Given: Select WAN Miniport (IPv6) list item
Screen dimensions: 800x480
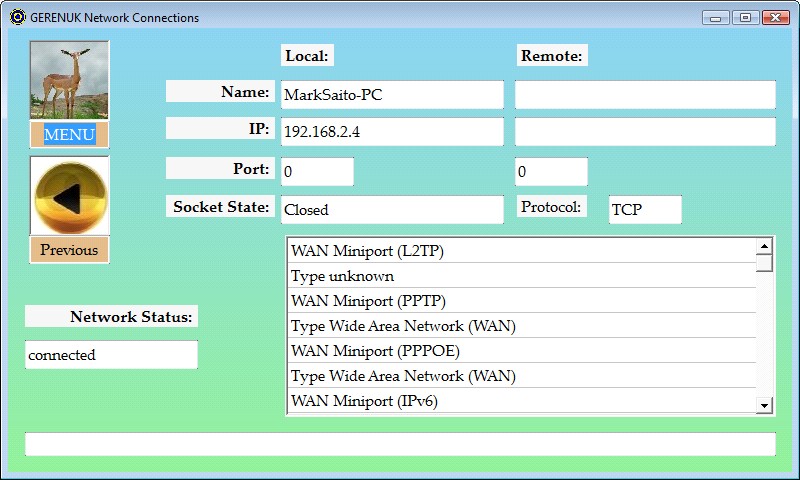Looking at the screenshot, I should tap(521, 401).
